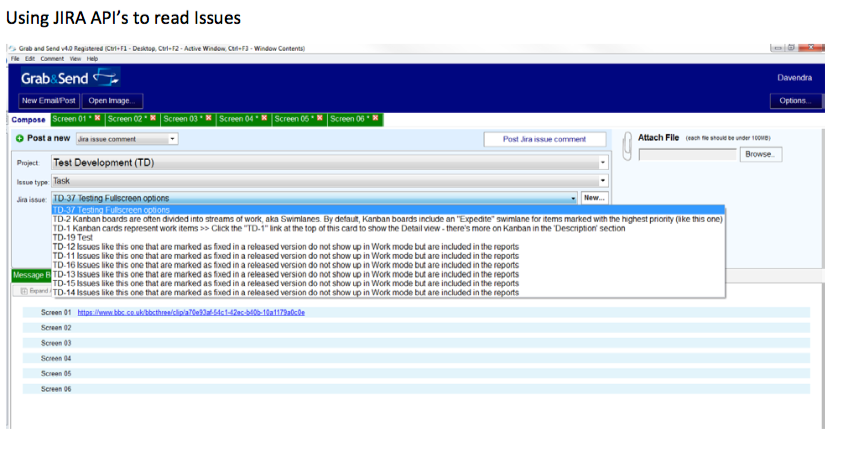Click the New button next to Jira issue
The image size is (845, 452).
point(594,198)
